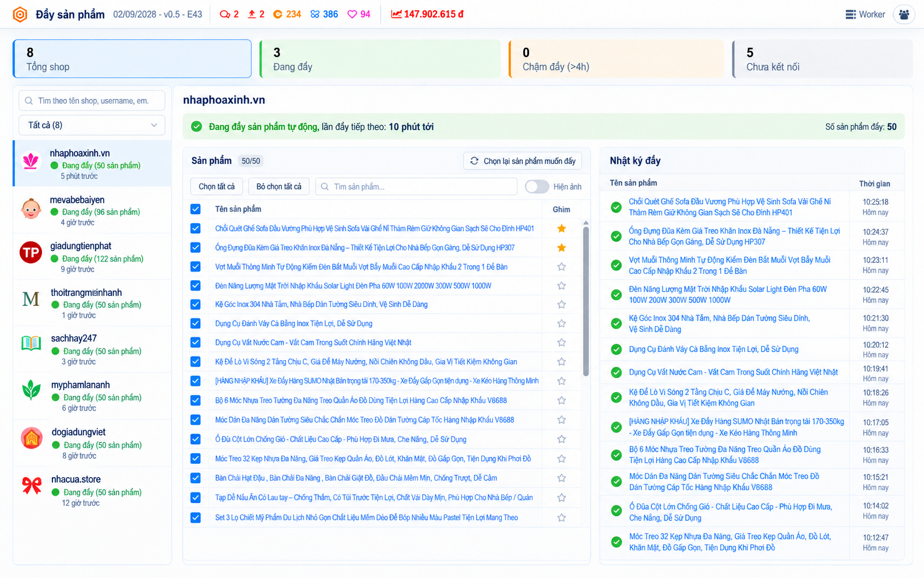Open the user avatar icon top right
Viewport: 924px width, 578px height.
coord(904,15)
